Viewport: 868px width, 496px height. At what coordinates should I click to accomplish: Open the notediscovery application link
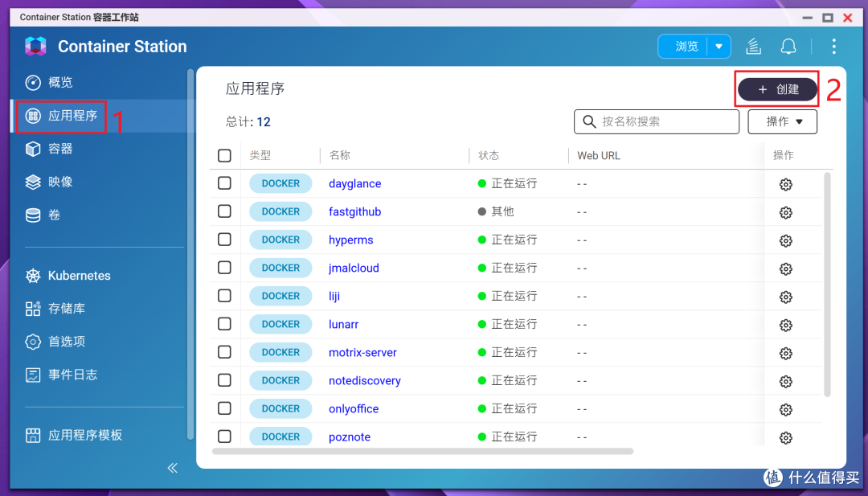point(365,381)
